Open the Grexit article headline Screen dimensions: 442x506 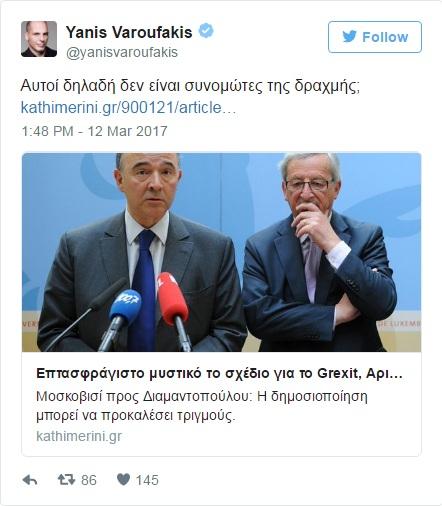coord(219,373)
